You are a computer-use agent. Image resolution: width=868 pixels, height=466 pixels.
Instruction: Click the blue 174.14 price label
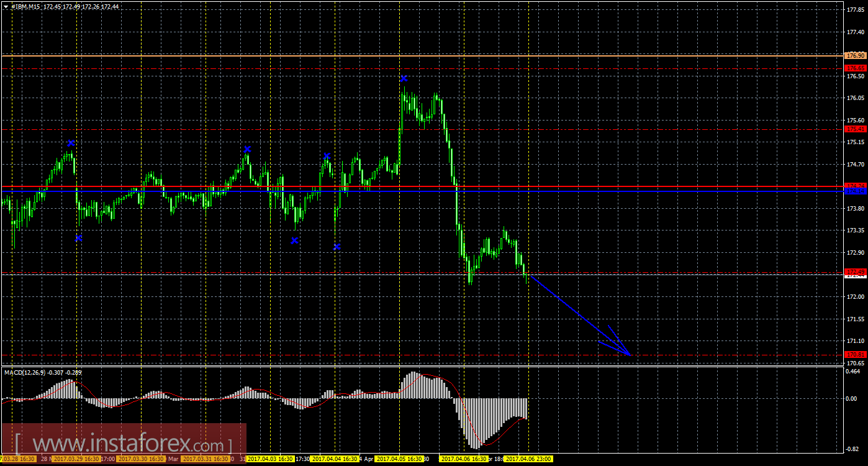click(856, 191)
